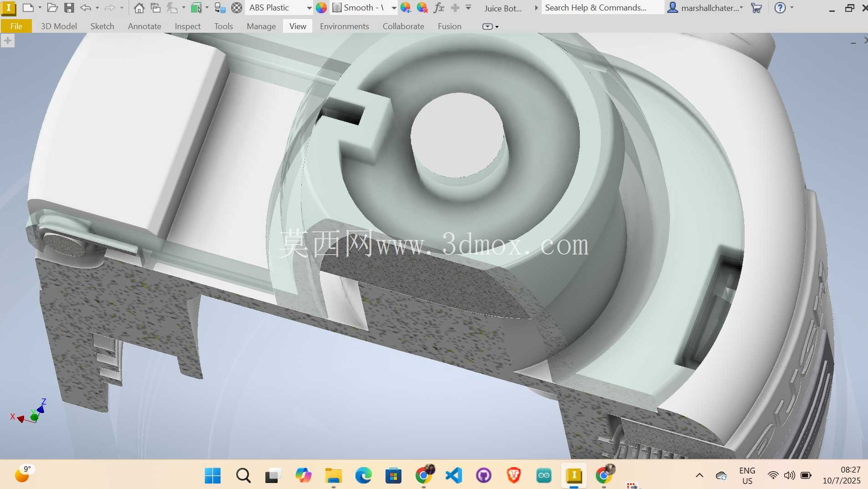This screenshot has width=868, height=489.
Task: Click the Return icon next to Home
Action: [156, 8]
